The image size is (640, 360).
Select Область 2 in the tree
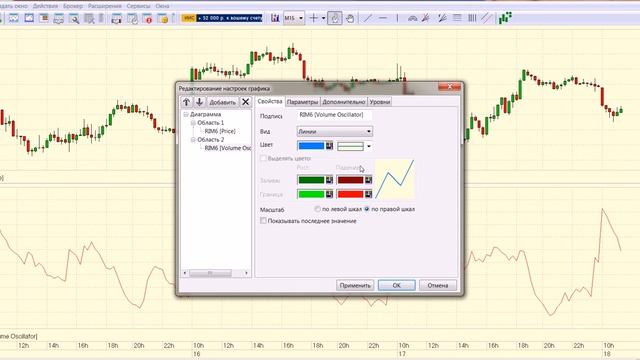211,140
